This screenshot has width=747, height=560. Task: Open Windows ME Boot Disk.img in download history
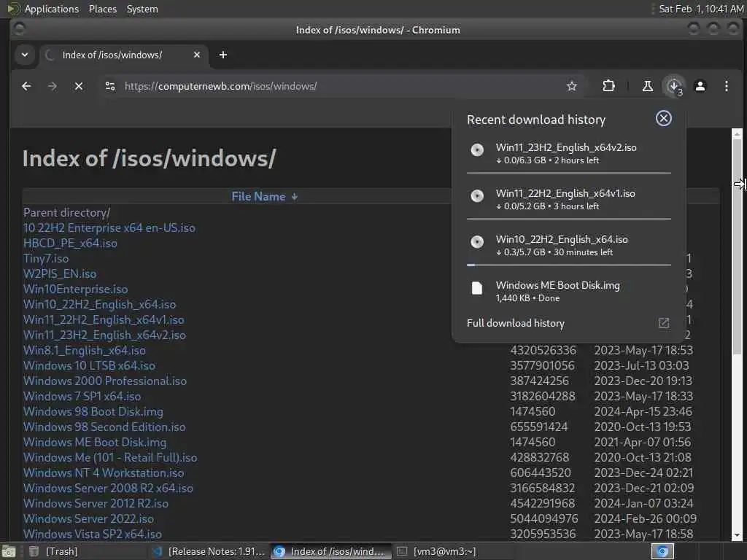569,291
